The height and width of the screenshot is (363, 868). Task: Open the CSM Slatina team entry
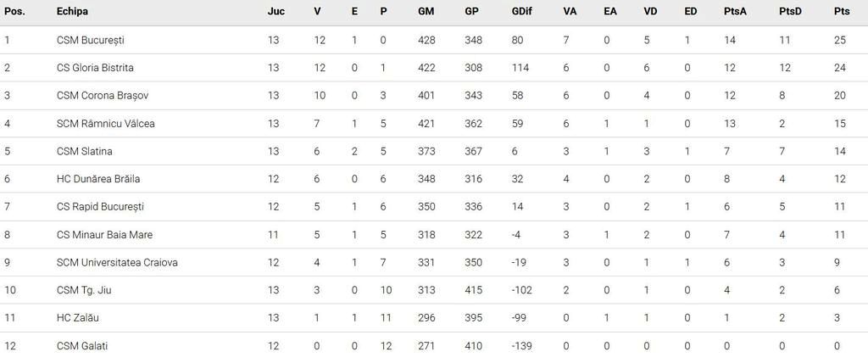[x=84, y=152]
